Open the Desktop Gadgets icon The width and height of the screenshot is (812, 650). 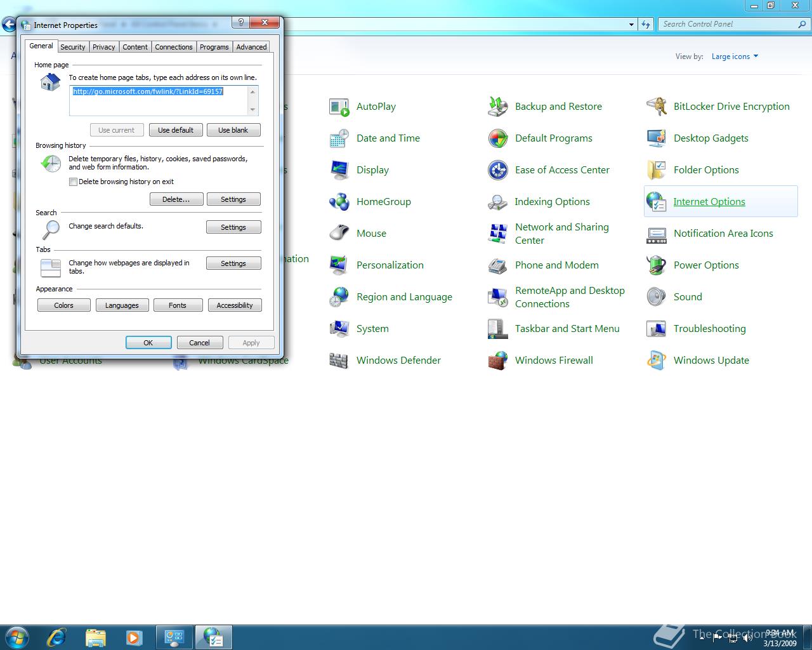[657, 138]
